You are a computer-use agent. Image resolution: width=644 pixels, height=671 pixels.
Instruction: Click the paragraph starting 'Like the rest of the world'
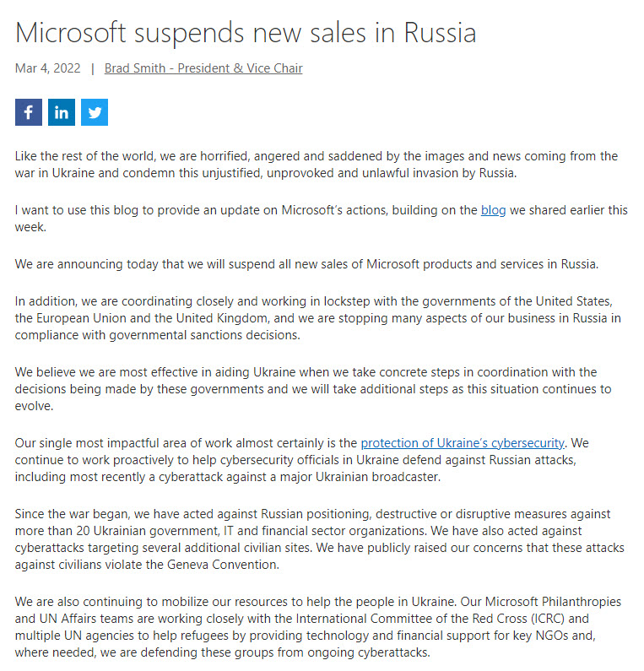click(317, 165)
